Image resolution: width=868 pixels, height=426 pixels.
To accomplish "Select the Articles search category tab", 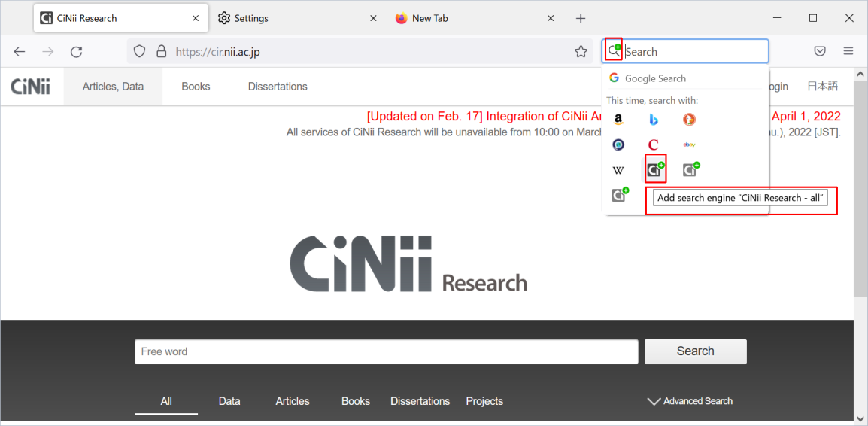I will (293, 401).
